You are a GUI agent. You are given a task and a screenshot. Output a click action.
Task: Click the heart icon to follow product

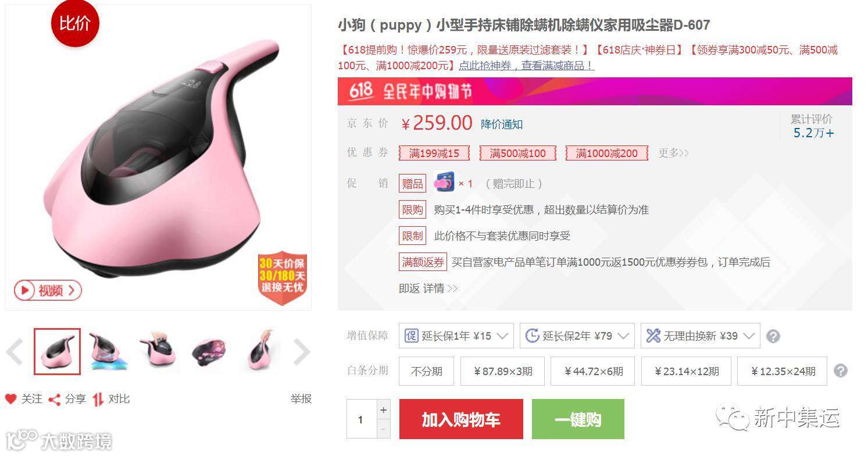coord(10,399)
